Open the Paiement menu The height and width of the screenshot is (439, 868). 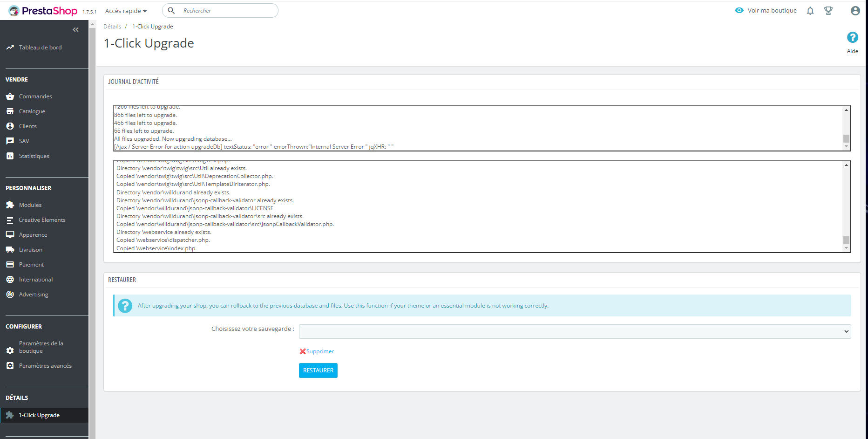[31, 265]
